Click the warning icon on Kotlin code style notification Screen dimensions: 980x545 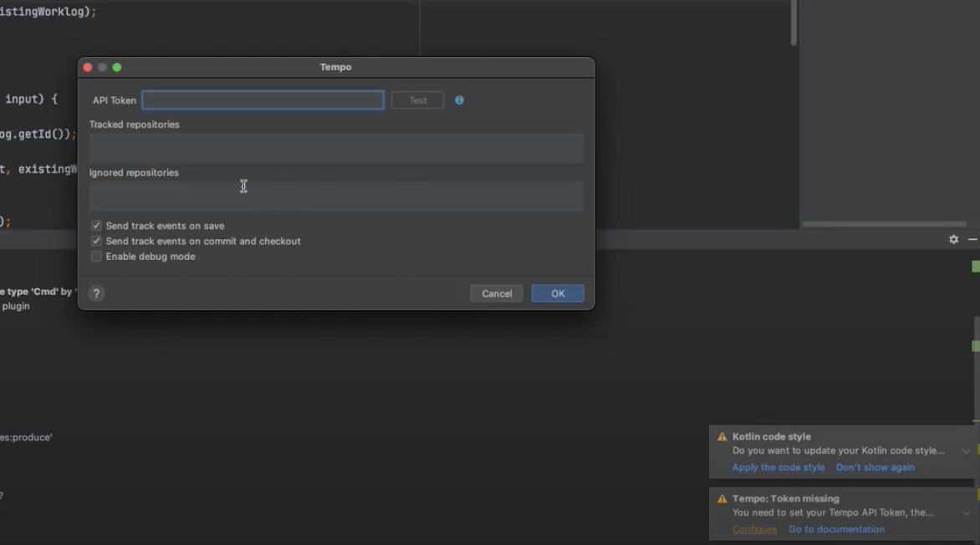coord(721,435)
